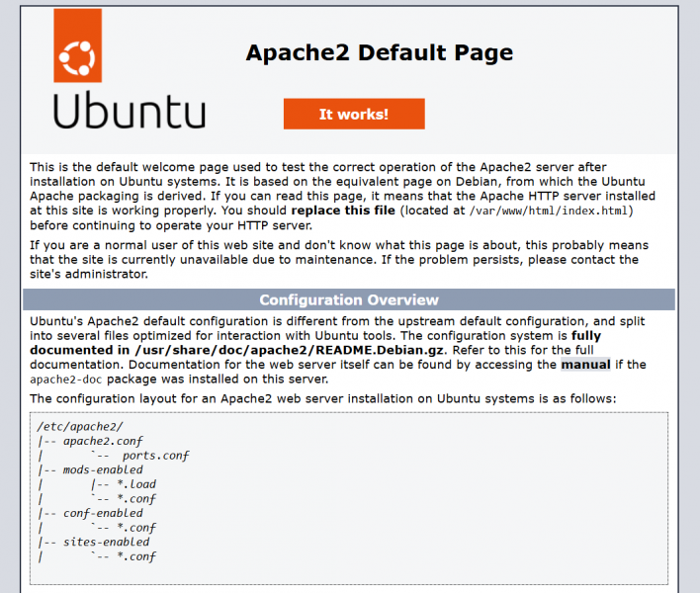Click the *.load entry in tree

point(136,484)
